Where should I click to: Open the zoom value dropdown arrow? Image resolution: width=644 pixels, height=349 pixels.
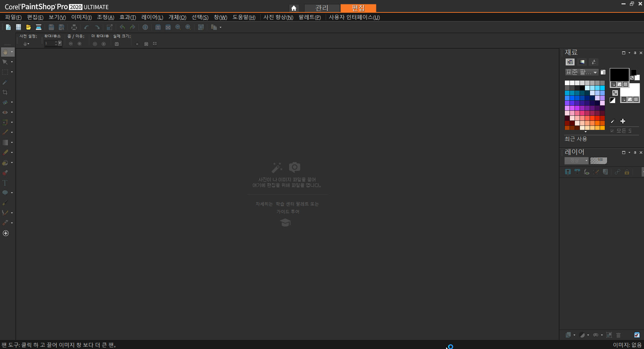(x=60, y=43)
